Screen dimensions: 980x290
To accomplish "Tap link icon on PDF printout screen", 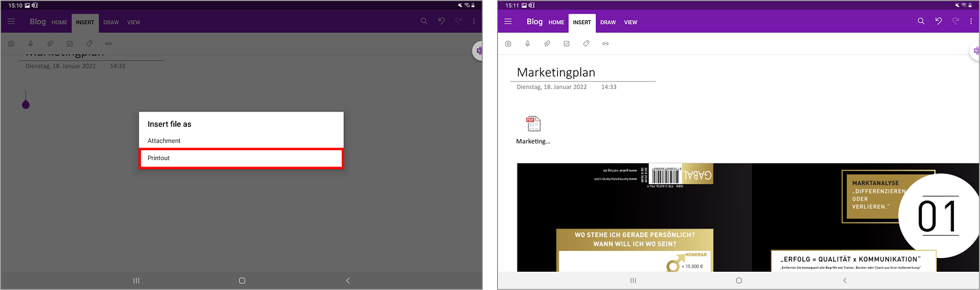I will click(606, 44).
